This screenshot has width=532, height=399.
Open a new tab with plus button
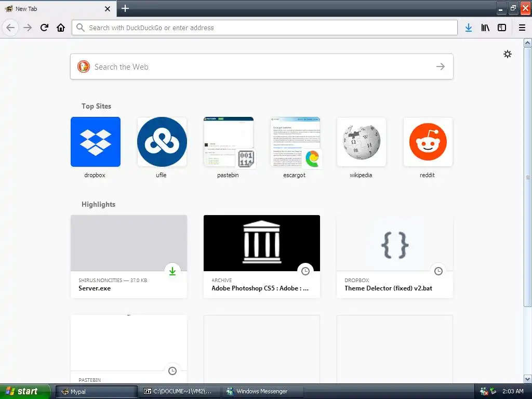point(125,8)
